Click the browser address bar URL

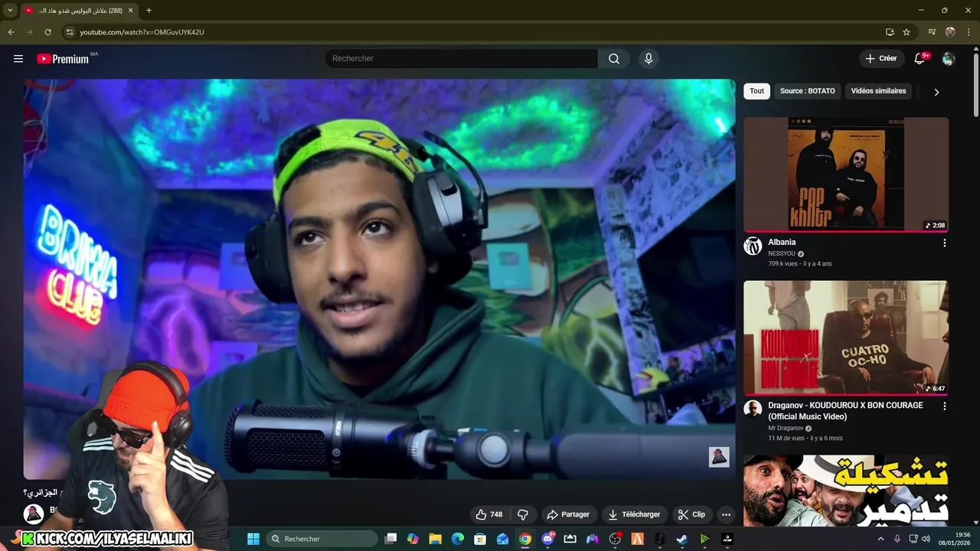coord(142,32)
